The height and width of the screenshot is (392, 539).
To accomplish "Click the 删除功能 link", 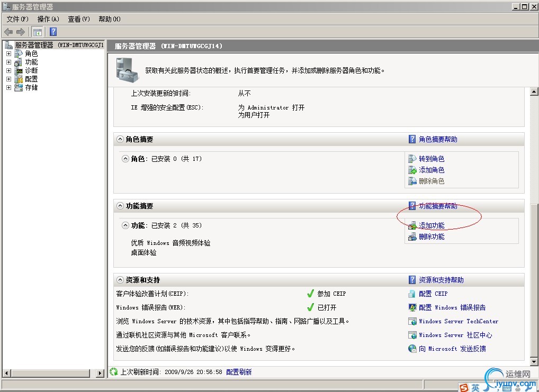I will (432, 236).
